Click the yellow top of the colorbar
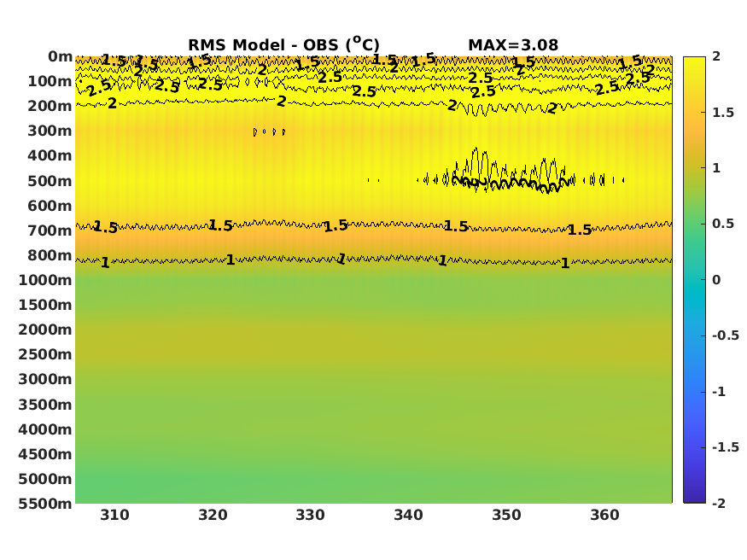 pos(694,64)
